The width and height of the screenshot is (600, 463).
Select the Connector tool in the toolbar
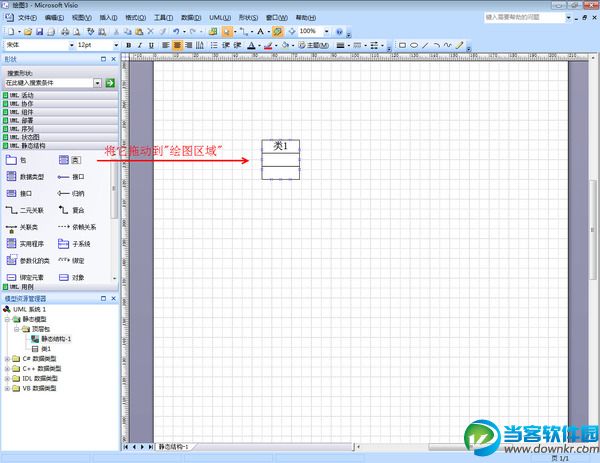point(244,32)
